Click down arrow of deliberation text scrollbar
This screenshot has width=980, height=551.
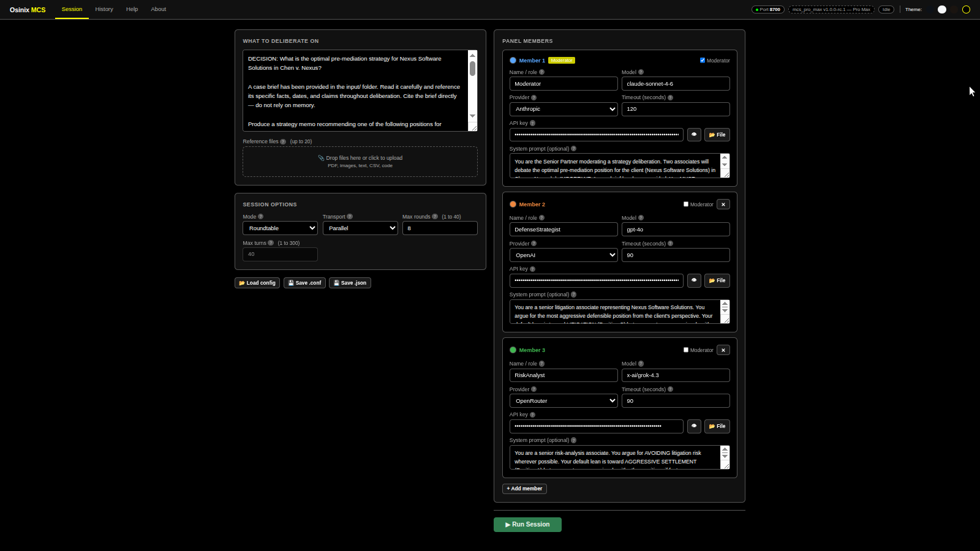472,116
